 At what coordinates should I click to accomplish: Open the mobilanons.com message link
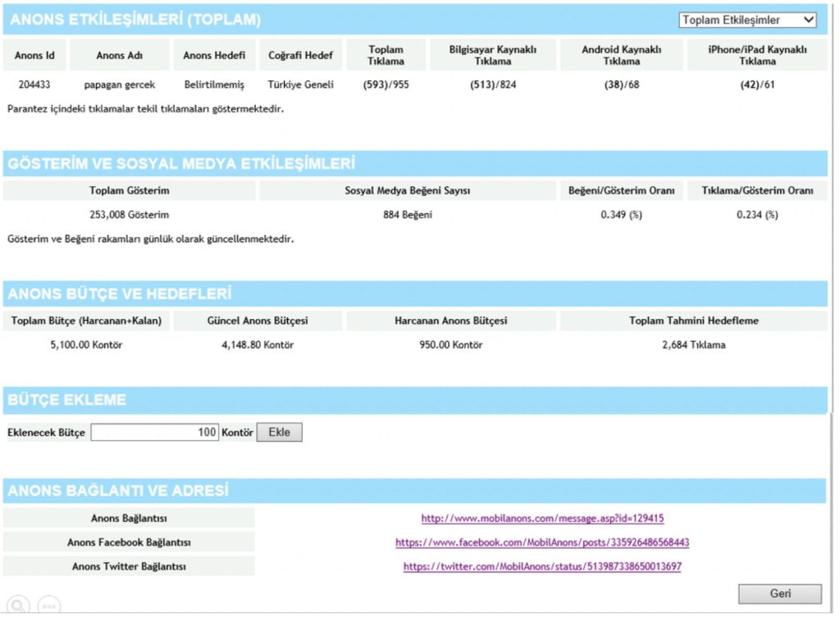click(x=542, y=518)
